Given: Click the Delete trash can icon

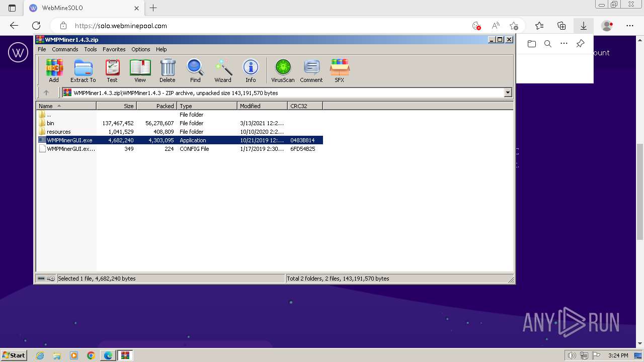Looking at the screenshot, I should [x=168, y=70].
